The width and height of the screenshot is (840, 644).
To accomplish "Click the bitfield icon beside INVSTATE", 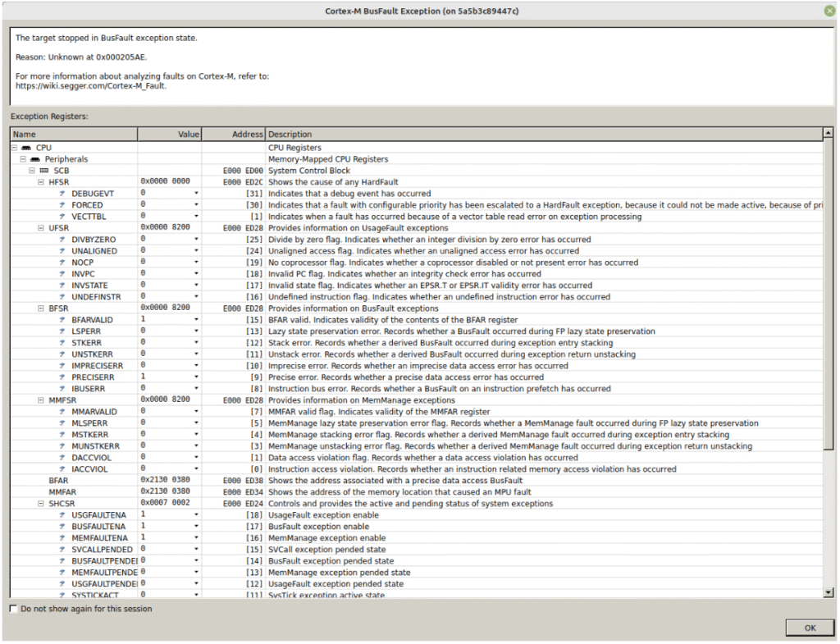I will tap(62, 285).
